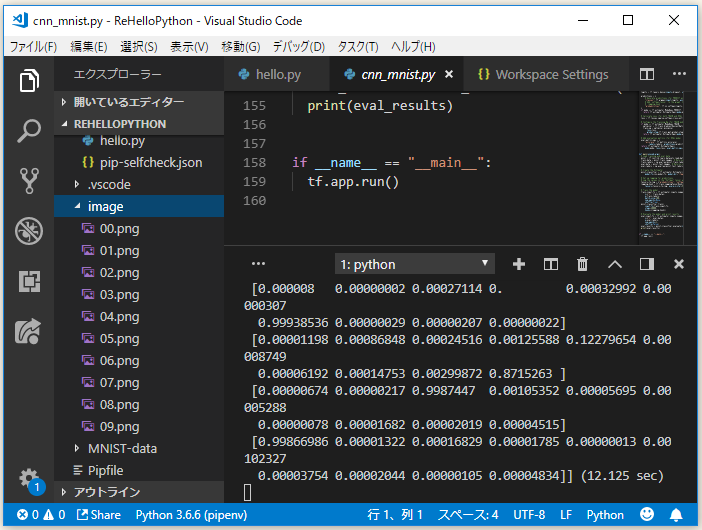Open 09.png in the image folder
Image resolution: width=702 pixels, height=530 pixels.
[139, 427]
